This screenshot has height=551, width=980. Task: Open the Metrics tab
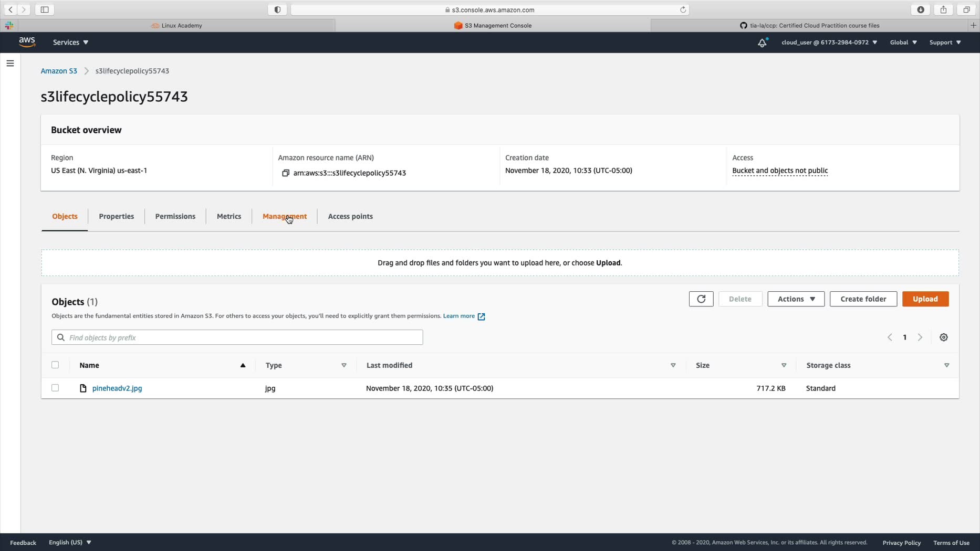[x=229, y=216]
